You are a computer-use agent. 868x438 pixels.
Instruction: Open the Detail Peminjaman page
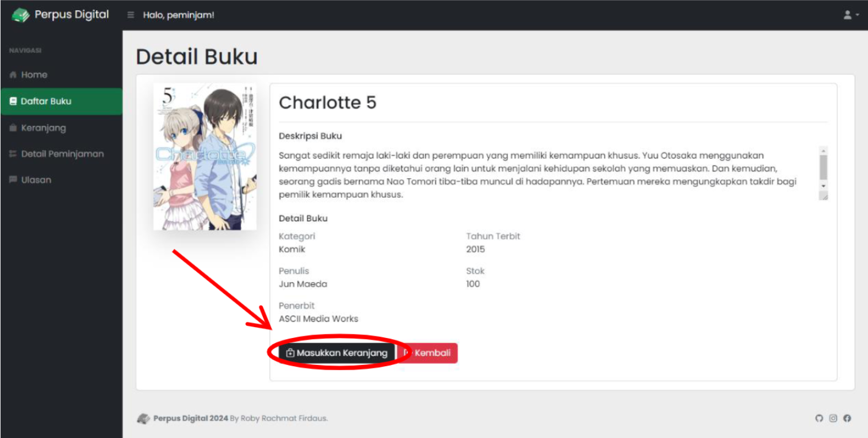62,154
